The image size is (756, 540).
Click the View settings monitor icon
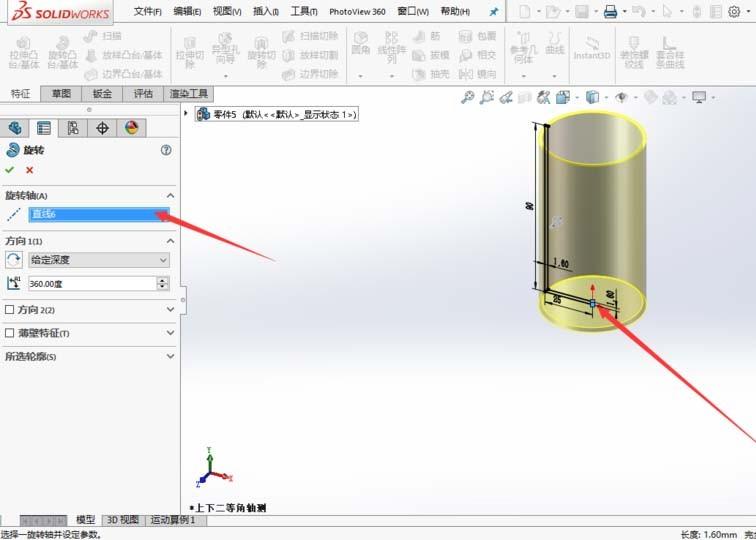(x=699, y=97)
